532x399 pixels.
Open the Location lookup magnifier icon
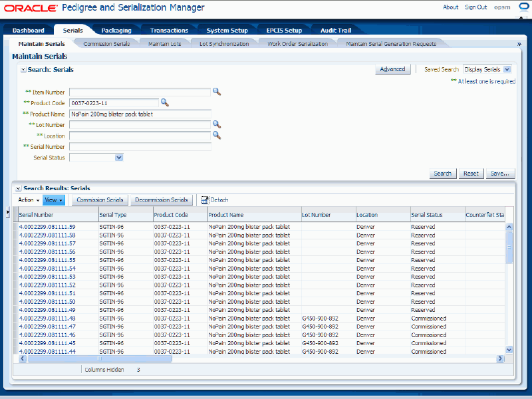pyautogui.click(x=217, y=136)
